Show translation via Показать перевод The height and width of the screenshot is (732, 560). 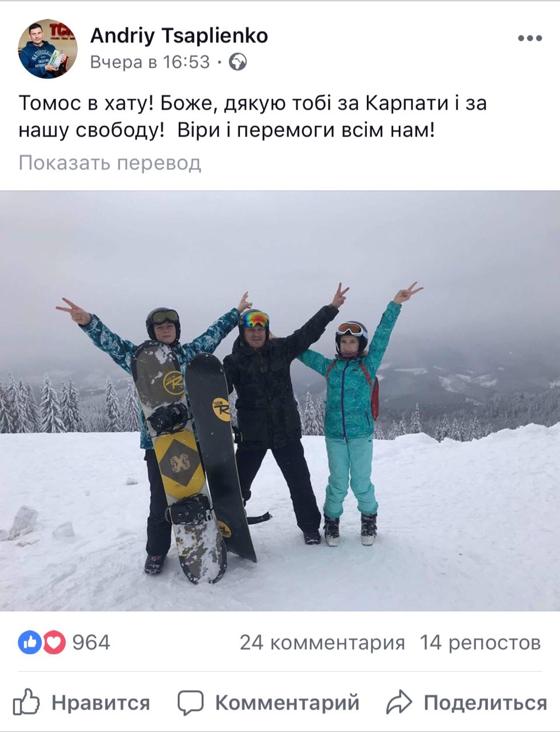110,163
